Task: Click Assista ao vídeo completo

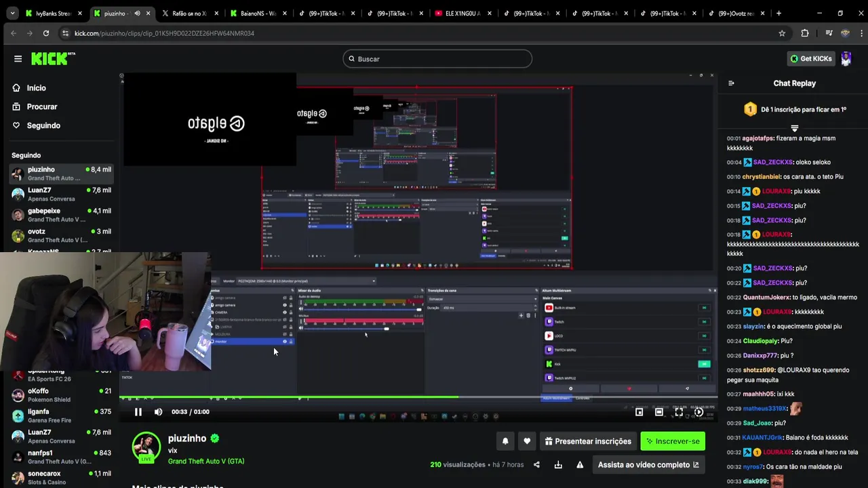Action: 648,465
